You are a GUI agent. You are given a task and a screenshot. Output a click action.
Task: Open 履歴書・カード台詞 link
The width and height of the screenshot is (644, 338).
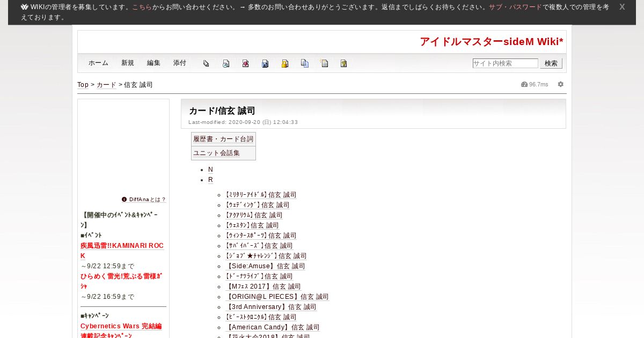point(223,139)
